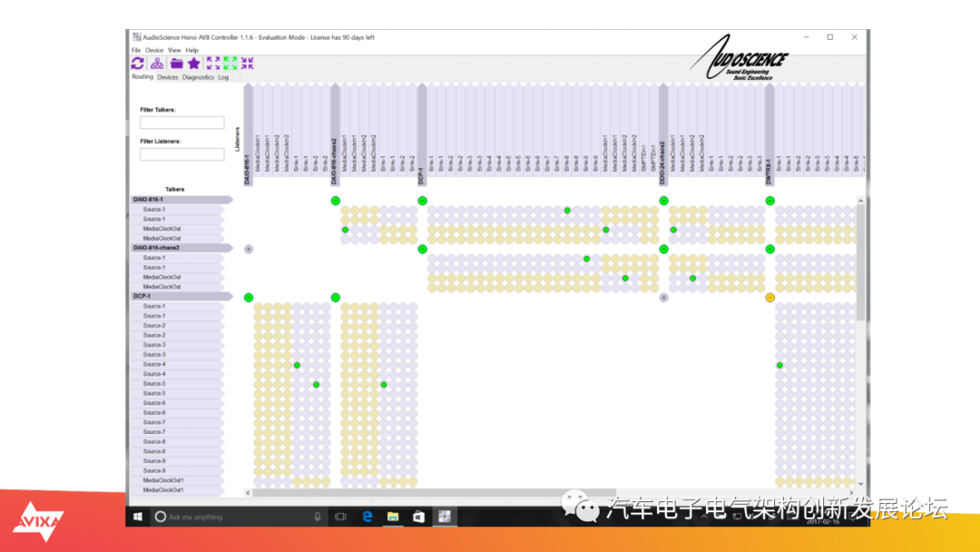Open File Explorer from the taskbar
This screenshot has width=980, height=552.
[x=393, y=517]
